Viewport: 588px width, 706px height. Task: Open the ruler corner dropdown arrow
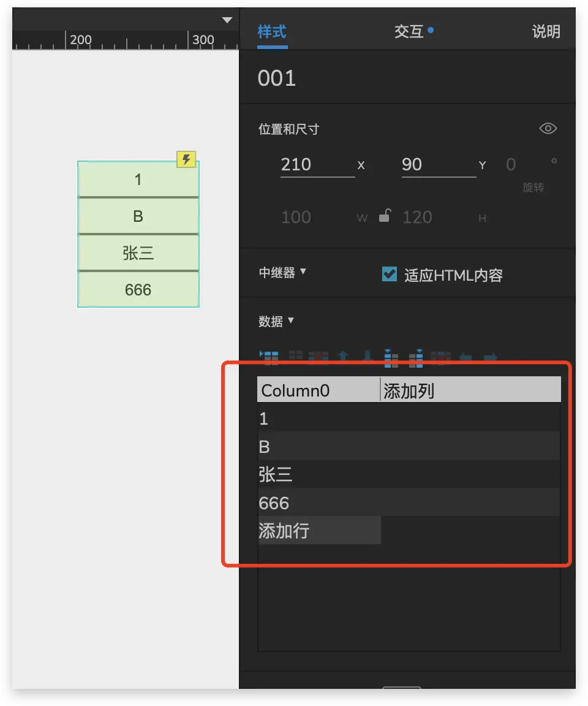click(x=227, y=20)
